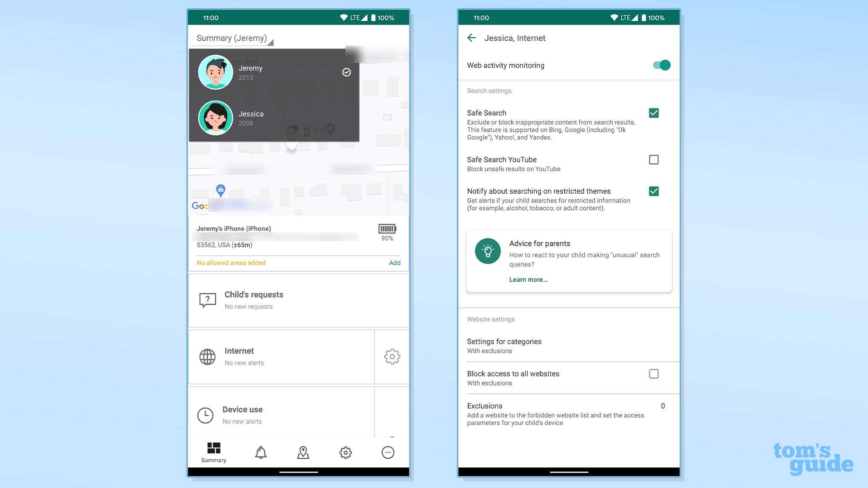Tap the Internet settings gear icon
This screenshot has width=868, height=488.
(392, 356)
